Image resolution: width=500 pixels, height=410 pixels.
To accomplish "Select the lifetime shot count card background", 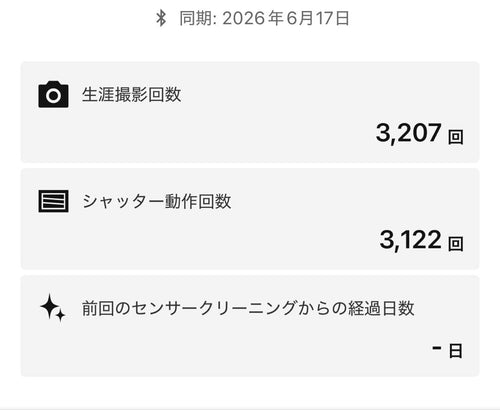I will 250,112.
